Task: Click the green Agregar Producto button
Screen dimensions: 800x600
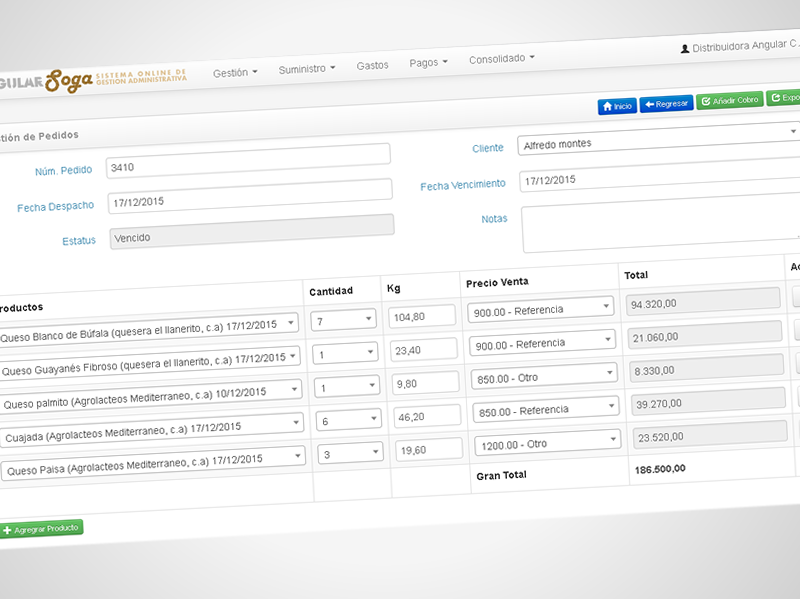Action: (x=41, y=528)
